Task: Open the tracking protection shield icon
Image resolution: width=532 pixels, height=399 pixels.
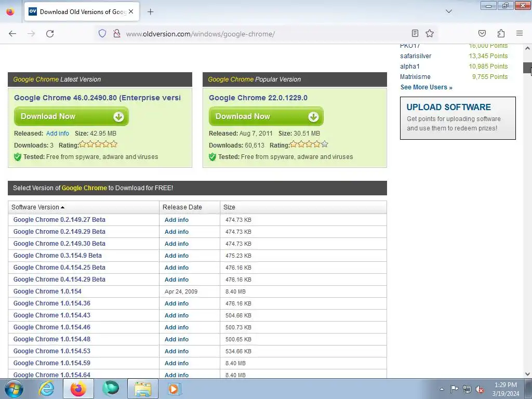Action: click(102, 34)
